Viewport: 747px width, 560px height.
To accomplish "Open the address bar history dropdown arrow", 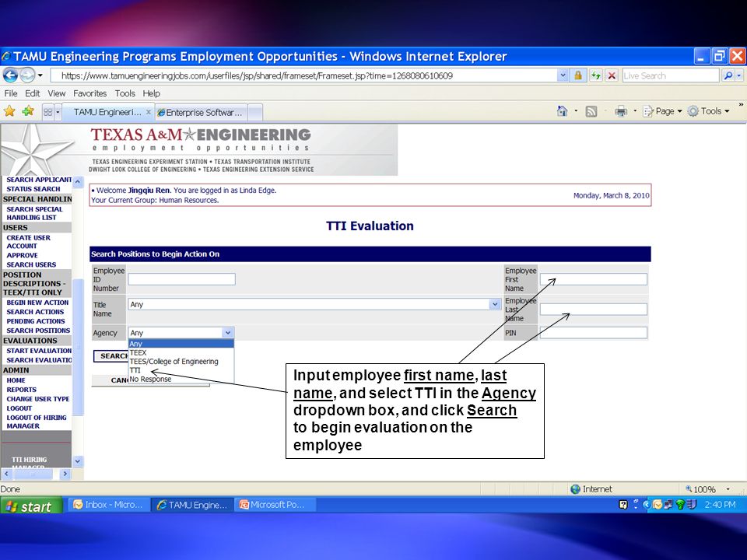I will click(563, 75).
